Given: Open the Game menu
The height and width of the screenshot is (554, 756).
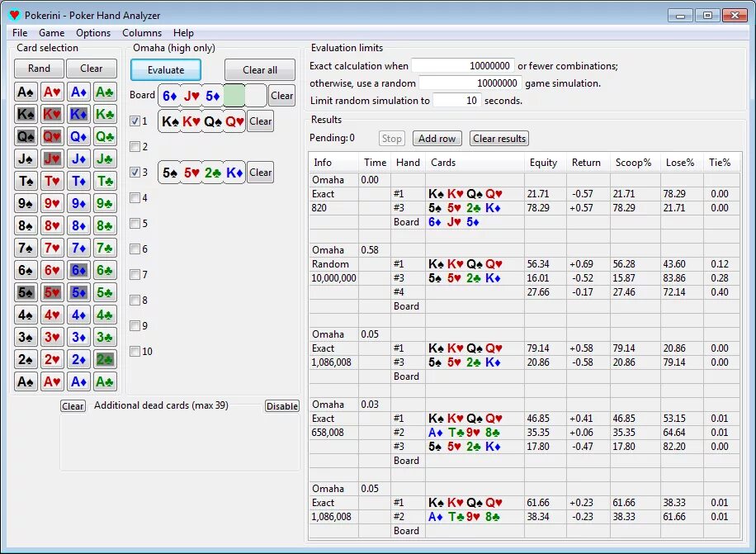Looking at the screenshot, I should tap(52, 33).
